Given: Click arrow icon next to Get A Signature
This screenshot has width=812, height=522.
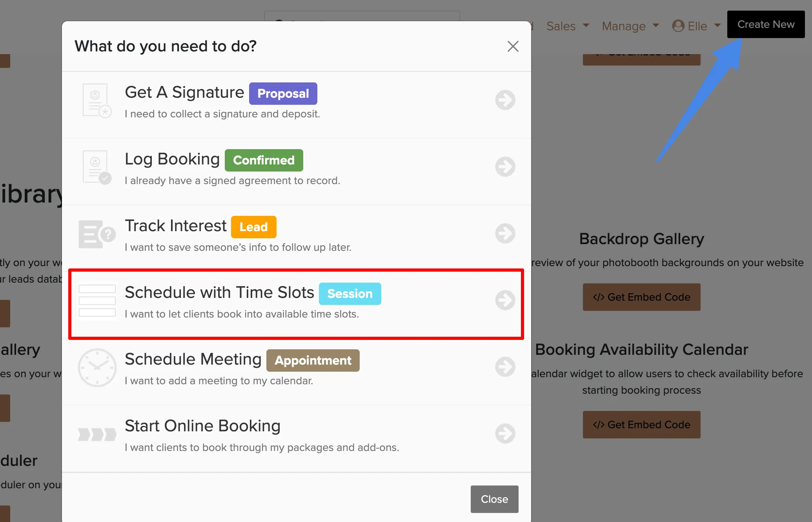Looking at the screenshot, I should tap(505, 100).
